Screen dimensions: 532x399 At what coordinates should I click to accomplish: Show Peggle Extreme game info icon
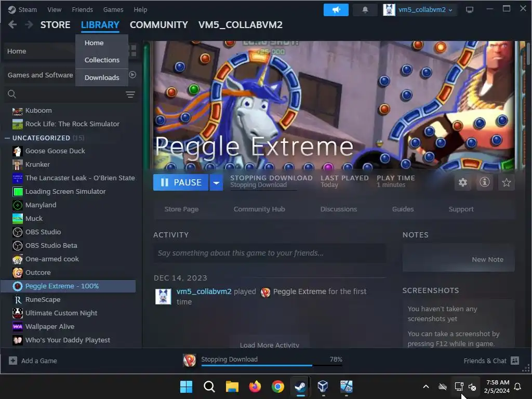pos(485,182)
